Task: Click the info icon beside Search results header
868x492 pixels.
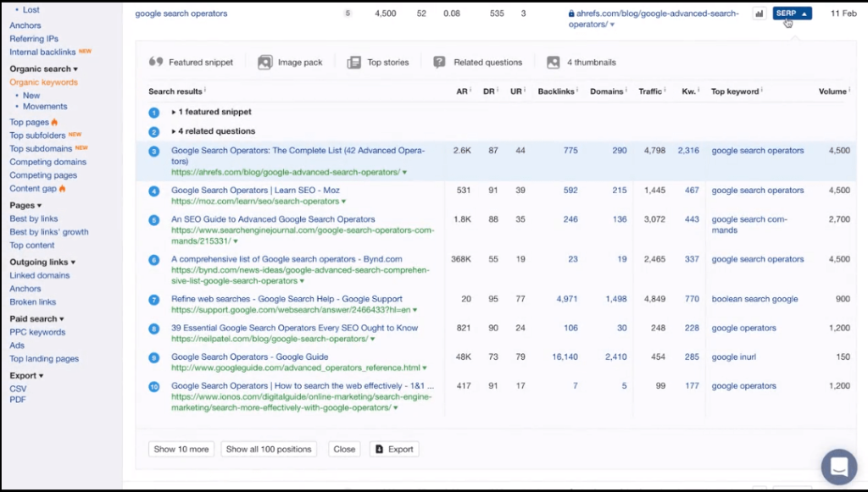Action: tap(205, 90)
